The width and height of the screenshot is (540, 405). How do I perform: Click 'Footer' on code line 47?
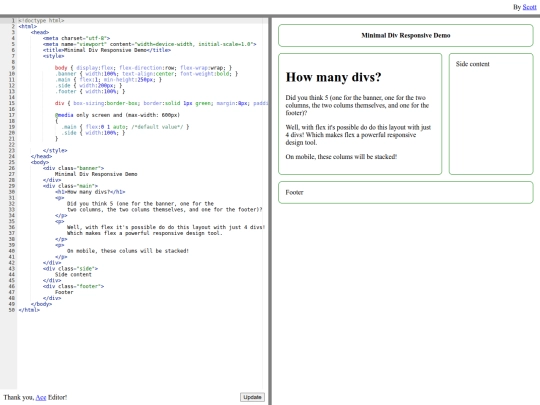[x=64, y=292]
